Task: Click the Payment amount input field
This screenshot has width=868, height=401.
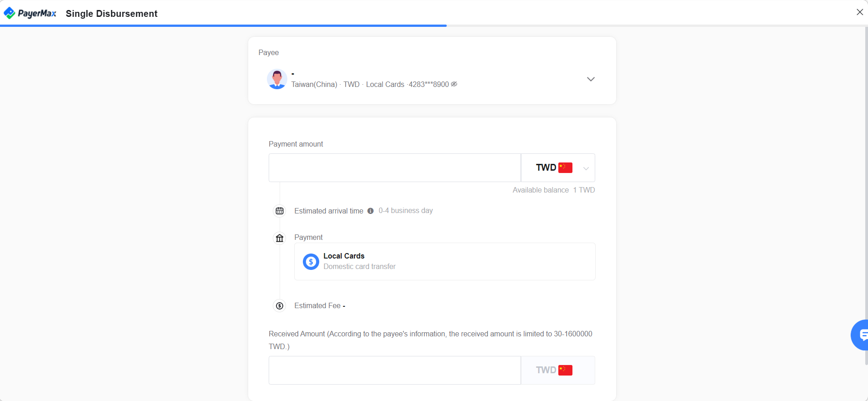Action: click(394, 168)
